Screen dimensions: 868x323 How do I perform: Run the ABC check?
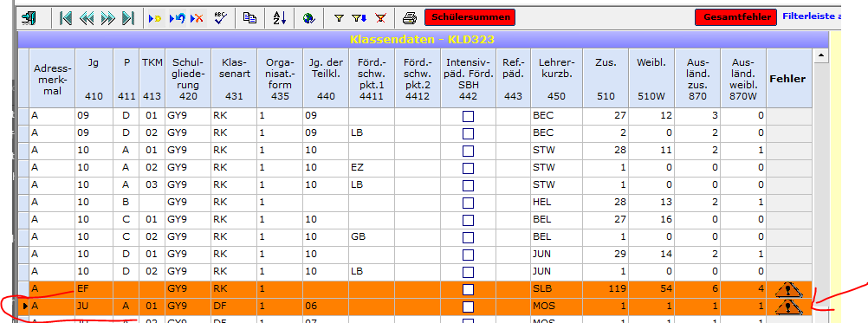(x=221, y=17)
